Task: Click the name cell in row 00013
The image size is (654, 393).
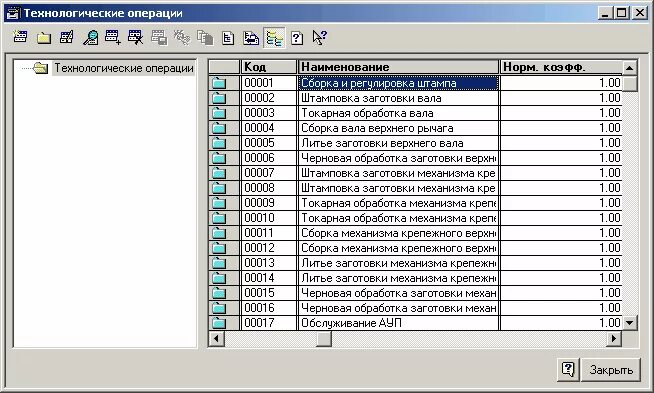Action: coord(398,263)
